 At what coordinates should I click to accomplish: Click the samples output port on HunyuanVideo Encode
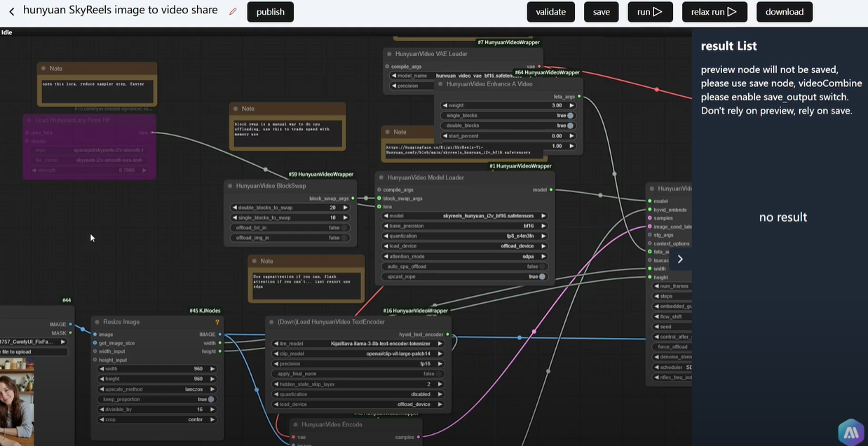point(419,437)
